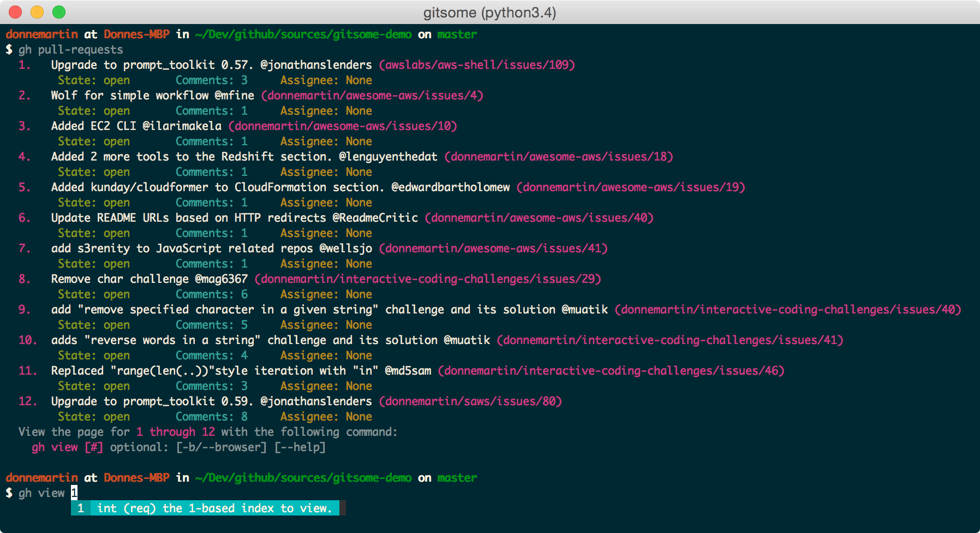Click 'Added 2 more tools to the Redshift section.'

tap(192, 157)
